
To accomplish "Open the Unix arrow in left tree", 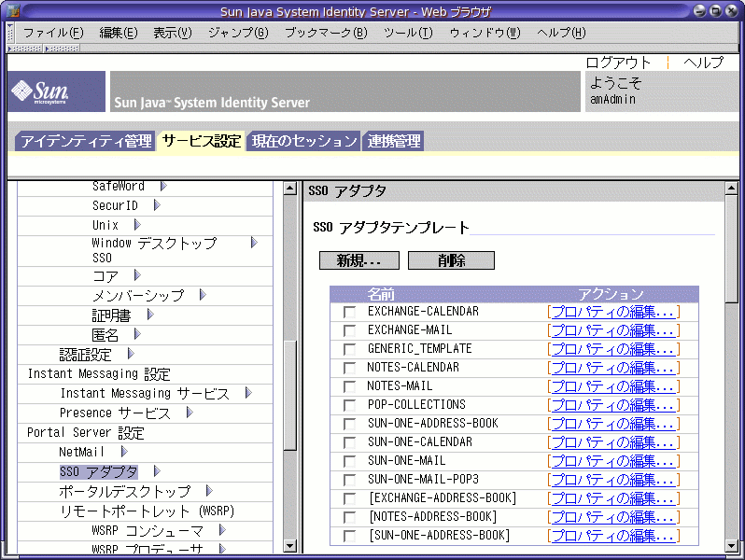I will point(137,224).
